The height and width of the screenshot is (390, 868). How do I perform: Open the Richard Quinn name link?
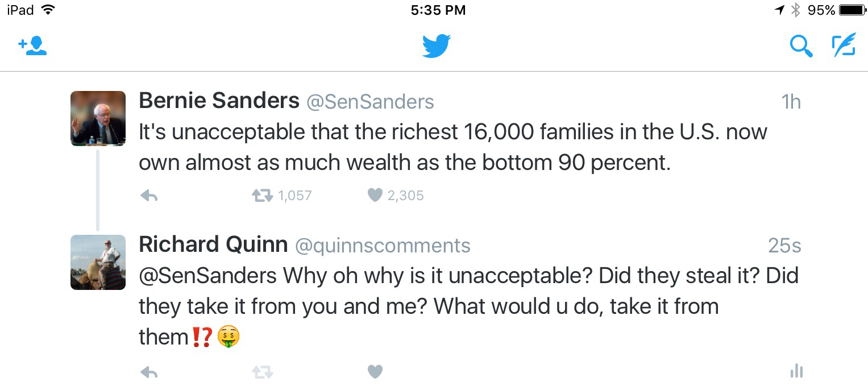(x=213, y=245)
